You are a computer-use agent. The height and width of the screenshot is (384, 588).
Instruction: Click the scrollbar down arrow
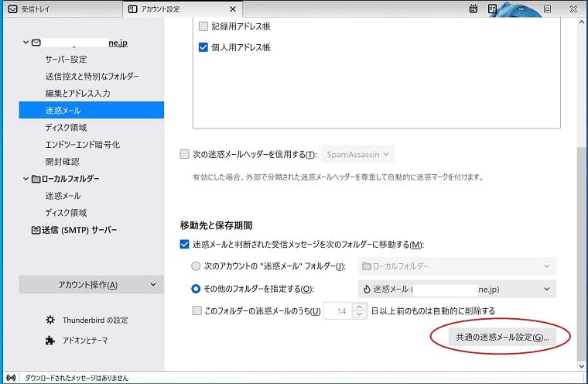[581, 366]
